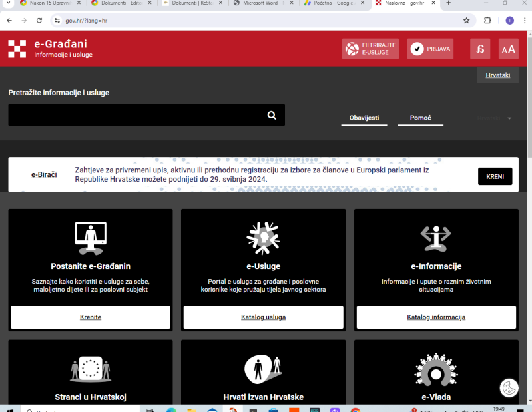Switch to the Nakon 15 Upravni tab
This screenshot has height=412, width=532.
[x=50, y=3]
